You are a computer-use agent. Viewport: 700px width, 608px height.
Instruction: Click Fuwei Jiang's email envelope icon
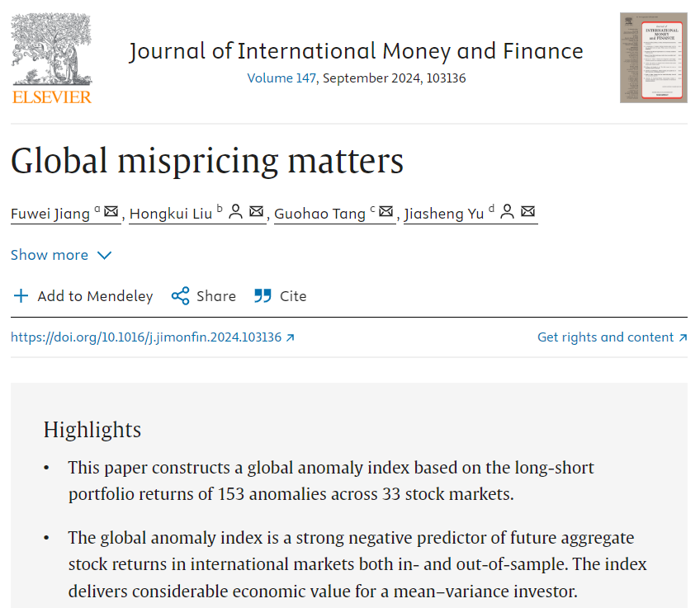click(x=111, y=212)
